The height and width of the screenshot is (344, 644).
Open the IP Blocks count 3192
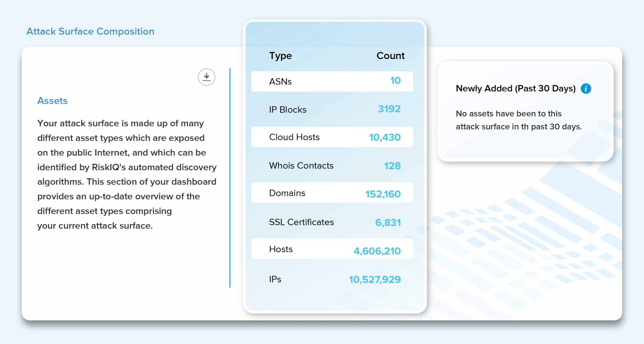point(389,109)
